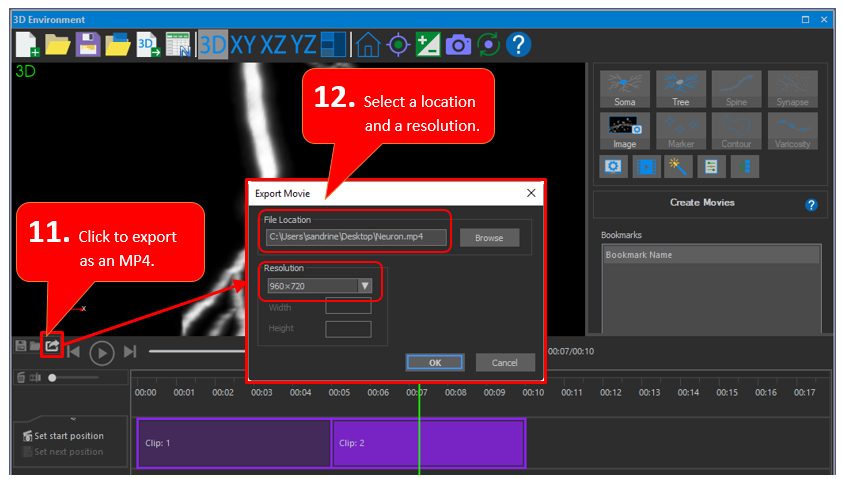
Task: Click the export movie as MP4 icon
Action: [52, 345]
